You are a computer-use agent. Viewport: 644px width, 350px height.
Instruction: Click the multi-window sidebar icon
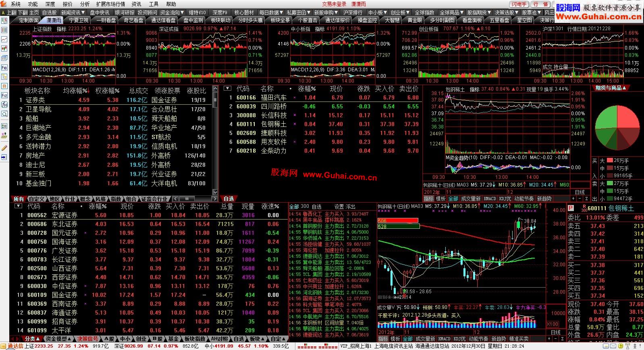pos(4,58)
